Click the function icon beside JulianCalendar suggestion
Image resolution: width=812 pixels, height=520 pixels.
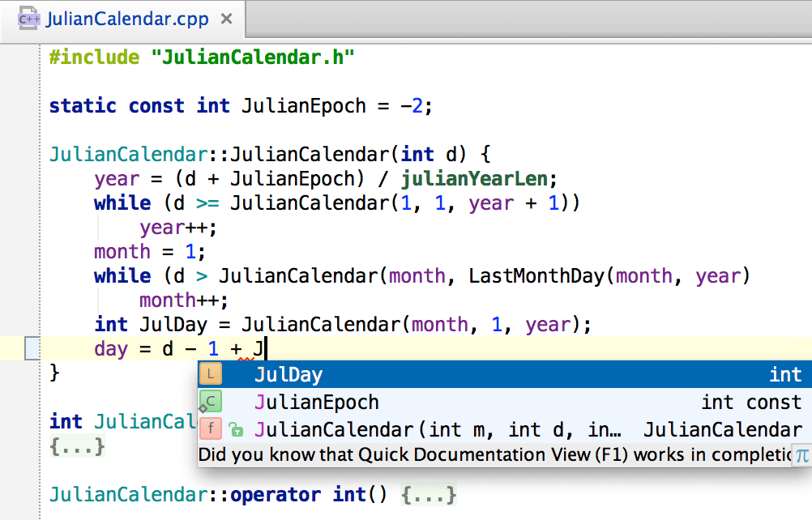[210, 428]
